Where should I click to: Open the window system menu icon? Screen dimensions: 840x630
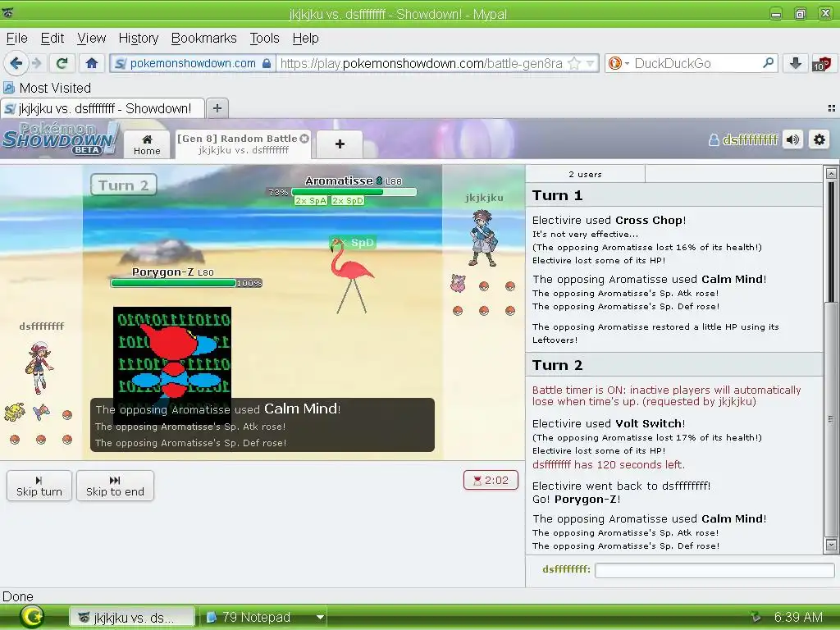8,13
